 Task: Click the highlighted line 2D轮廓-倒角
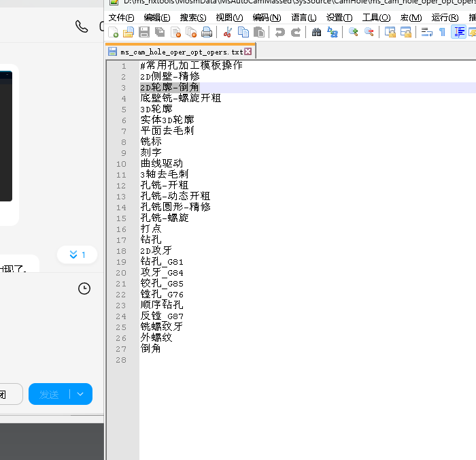[169, 87]
